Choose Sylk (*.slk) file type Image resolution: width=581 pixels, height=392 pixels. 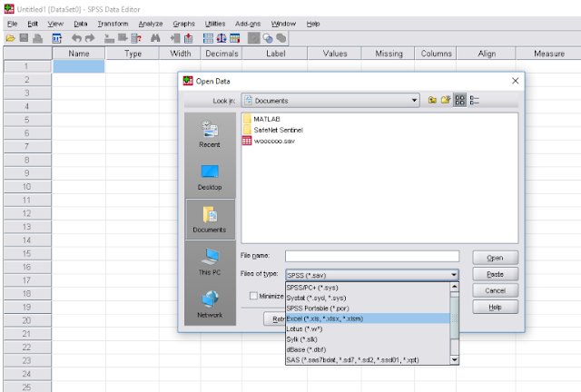pos(368,339)
